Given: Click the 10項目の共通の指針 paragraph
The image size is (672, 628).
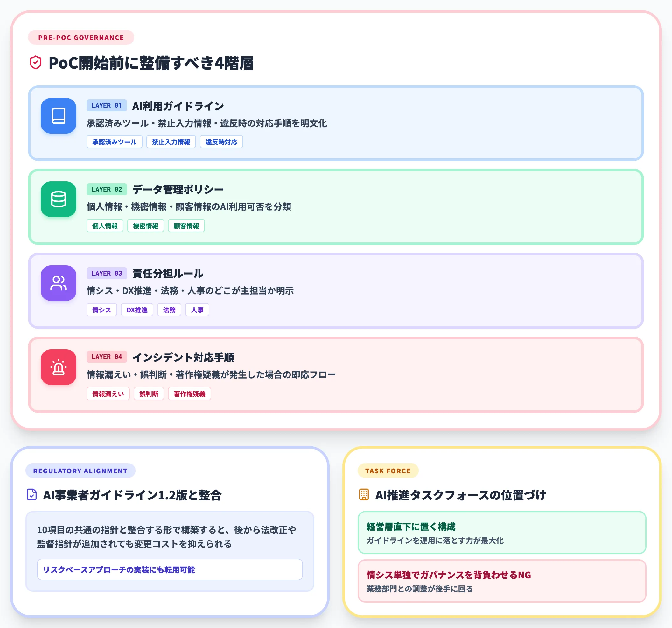Looking at the screenshot, I should coord(167,537).
